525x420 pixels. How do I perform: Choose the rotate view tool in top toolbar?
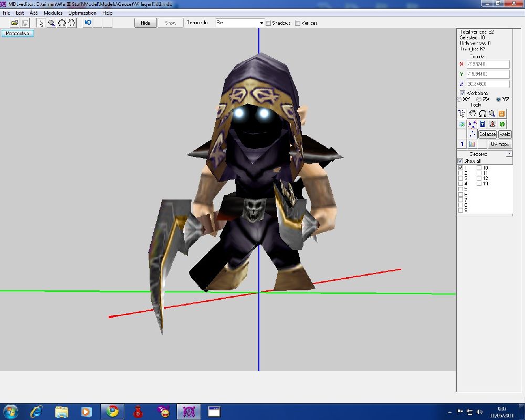[61, 23]
